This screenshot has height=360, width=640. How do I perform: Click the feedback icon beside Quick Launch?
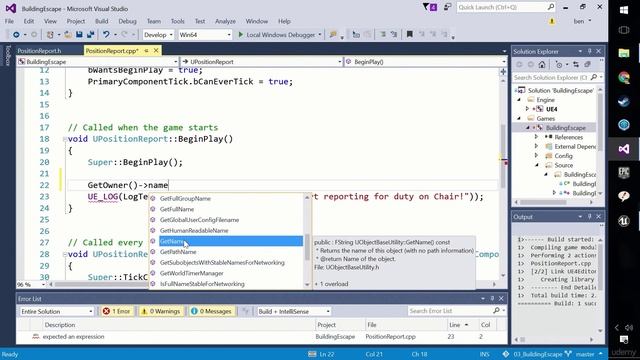447,7
